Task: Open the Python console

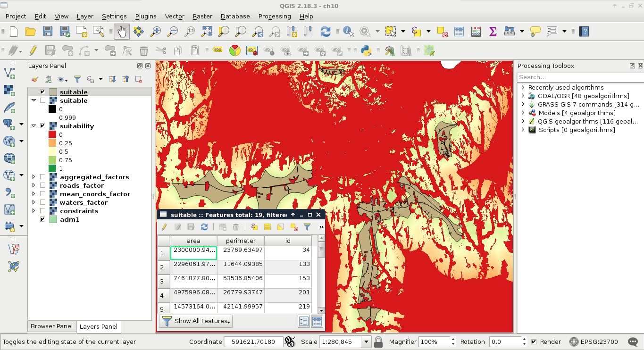Action: point(366,50)
